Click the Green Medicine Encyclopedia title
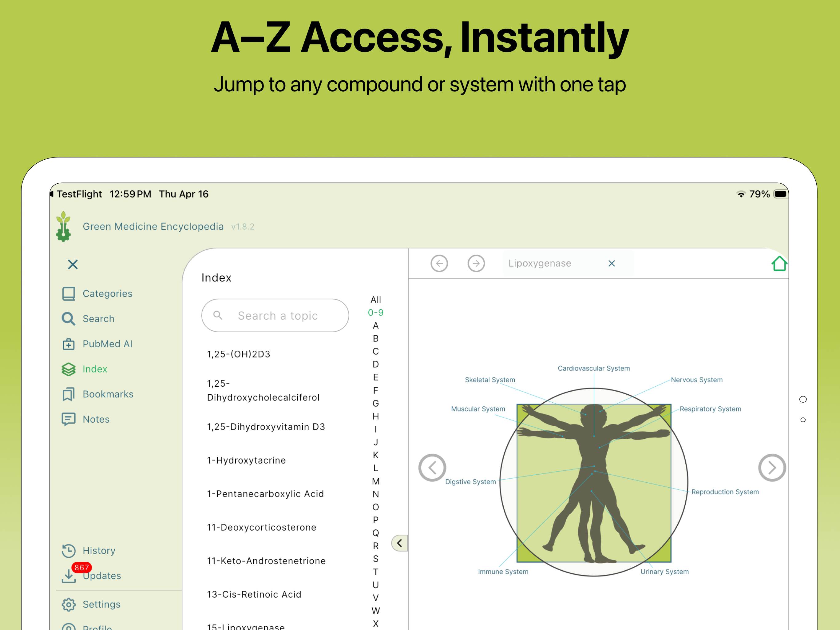Viewport: 840px width, 630px height. (x=153, y=226)
